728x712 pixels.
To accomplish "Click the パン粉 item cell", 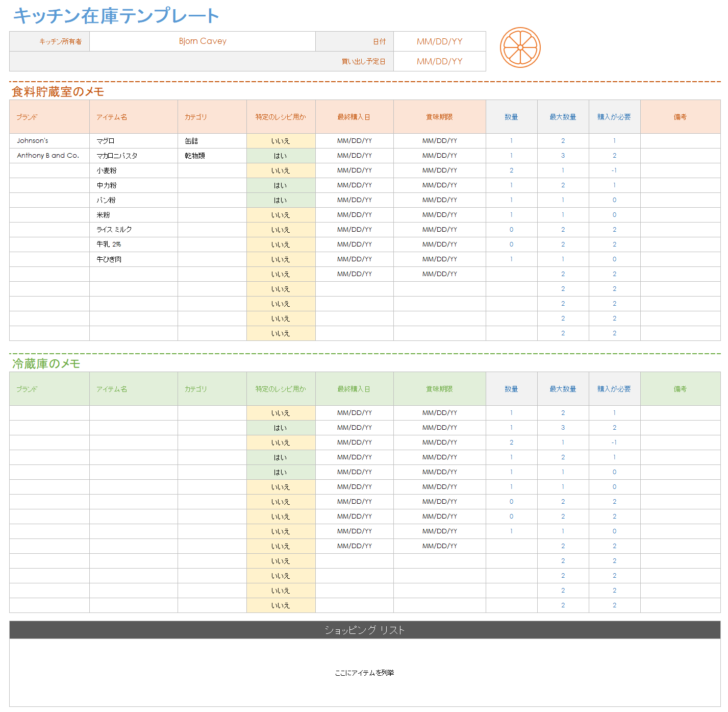I will (134, 200).
